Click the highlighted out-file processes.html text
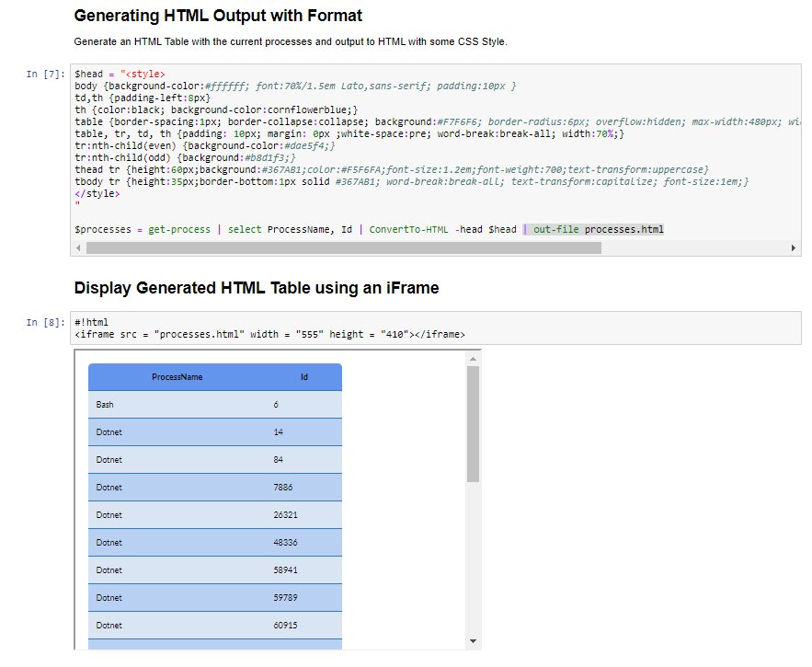Image resolution: width=812 pixels, height=667 pixels. 596,229
